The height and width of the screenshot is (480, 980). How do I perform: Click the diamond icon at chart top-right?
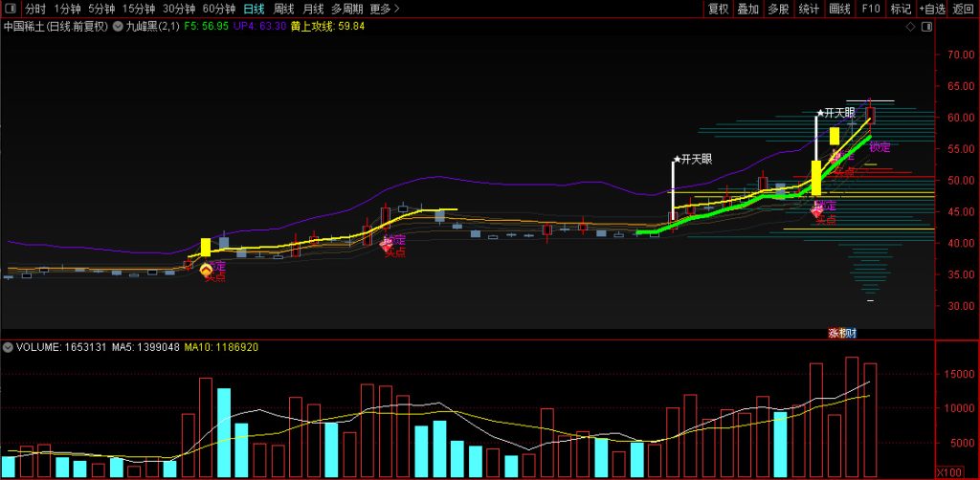click(x=909, y=27)
